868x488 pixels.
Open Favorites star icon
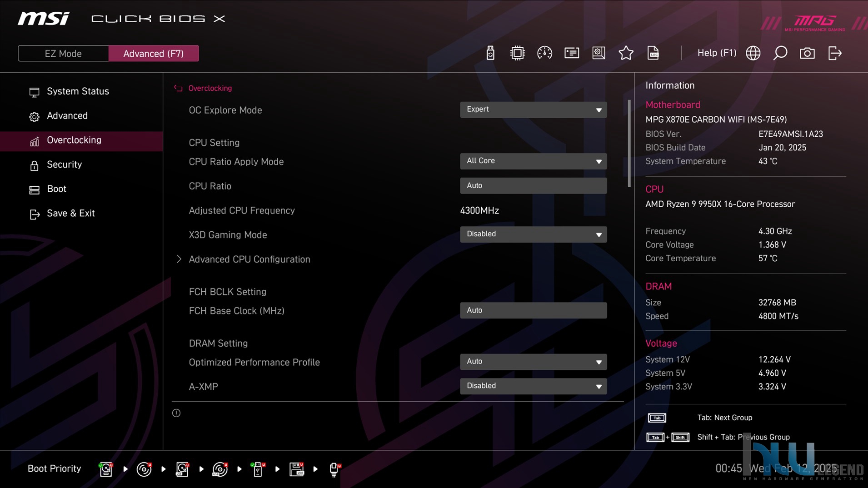[x=626, y=53]
